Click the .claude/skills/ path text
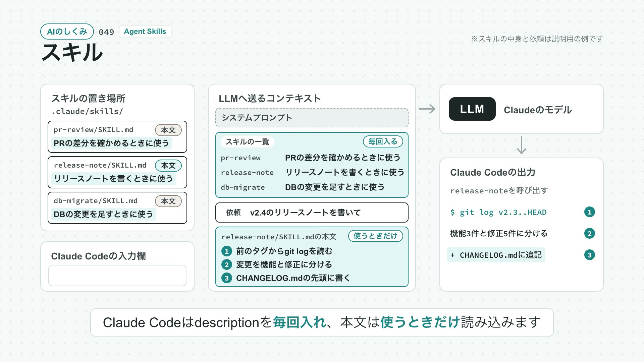The image size is (644, 362). 87,111
